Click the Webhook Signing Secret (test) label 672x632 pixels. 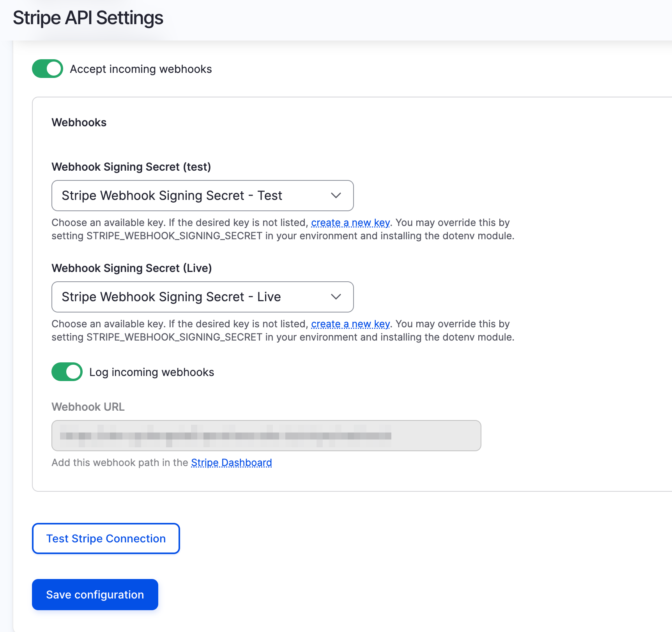tap(131, 167)
